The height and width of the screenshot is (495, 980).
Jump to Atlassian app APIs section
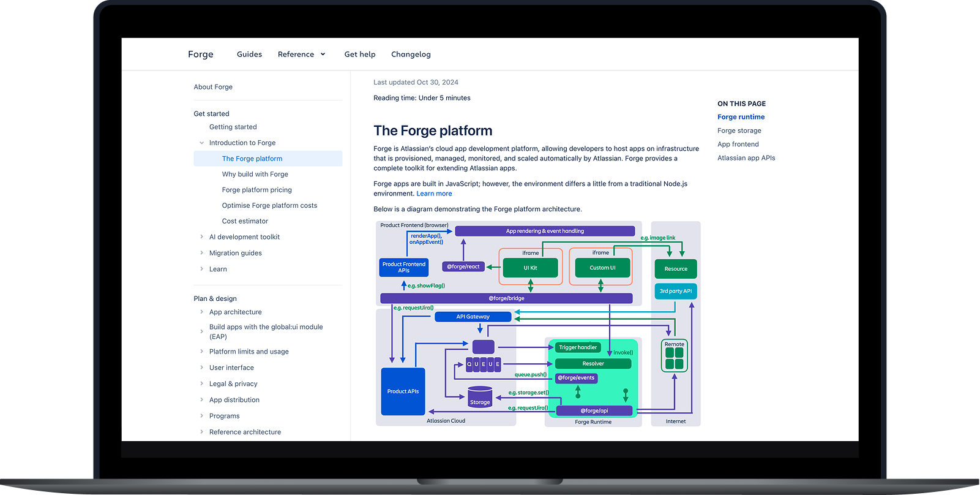tap(746, 158)
